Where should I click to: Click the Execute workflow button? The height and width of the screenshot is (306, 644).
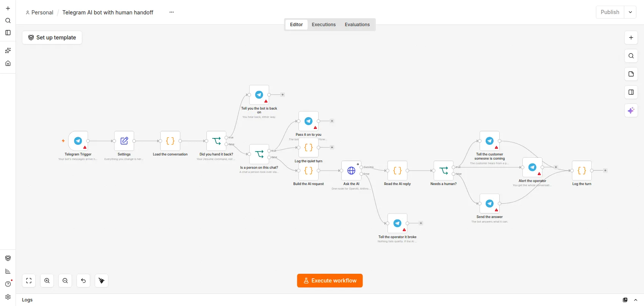(x=330, y=281)
